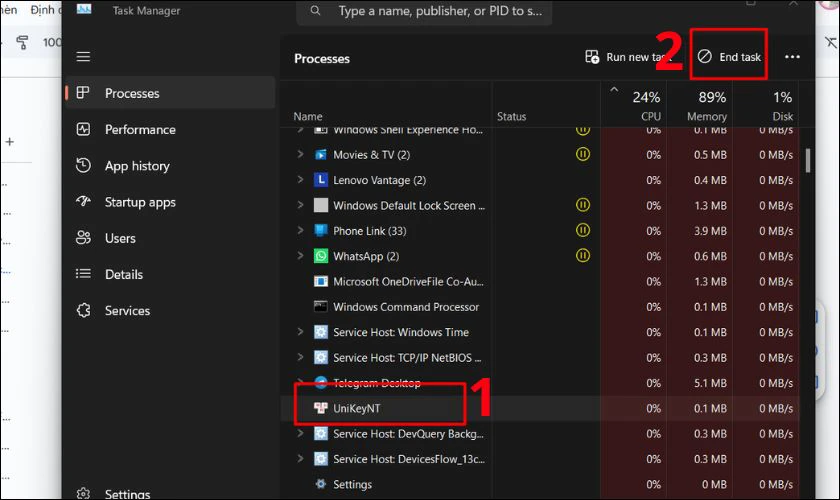
Task: Focus the name, publisher, or PID search box
Action: [x=424, y=11]
